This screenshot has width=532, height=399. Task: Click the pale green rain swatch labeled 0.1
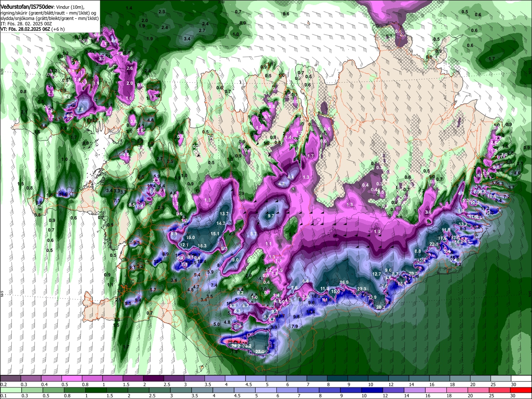(10, 390)
